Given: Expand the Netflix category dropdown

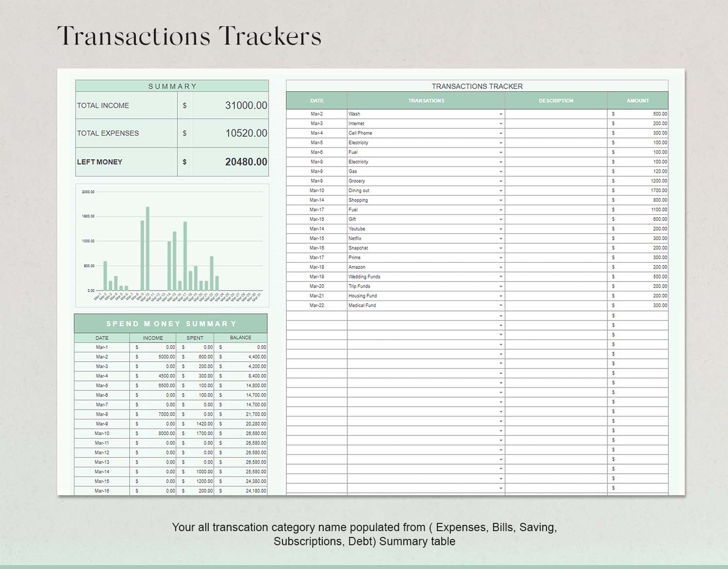Looking at the screenshot, I should point(500,238).
